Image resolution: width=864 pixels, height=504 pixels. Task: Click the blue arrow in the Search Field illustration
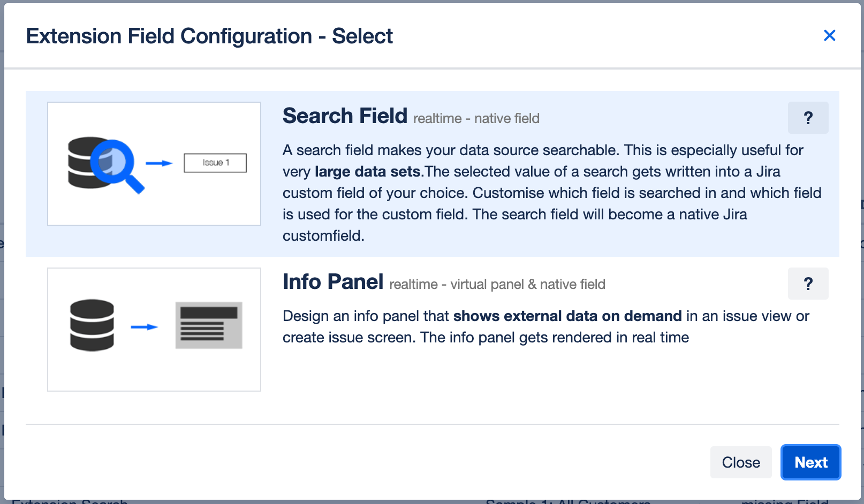[x=158, y=163]
